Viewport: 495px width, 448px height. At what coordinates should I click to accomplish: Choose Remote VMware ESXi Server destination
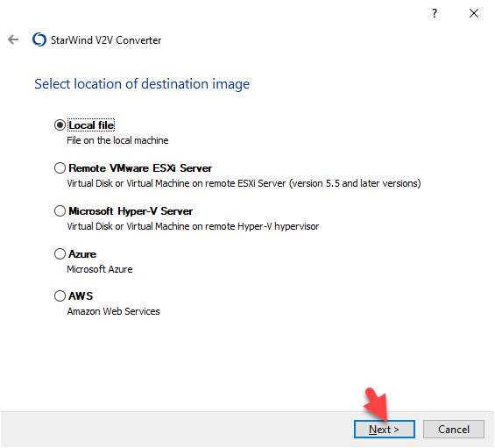click(60, 168)
